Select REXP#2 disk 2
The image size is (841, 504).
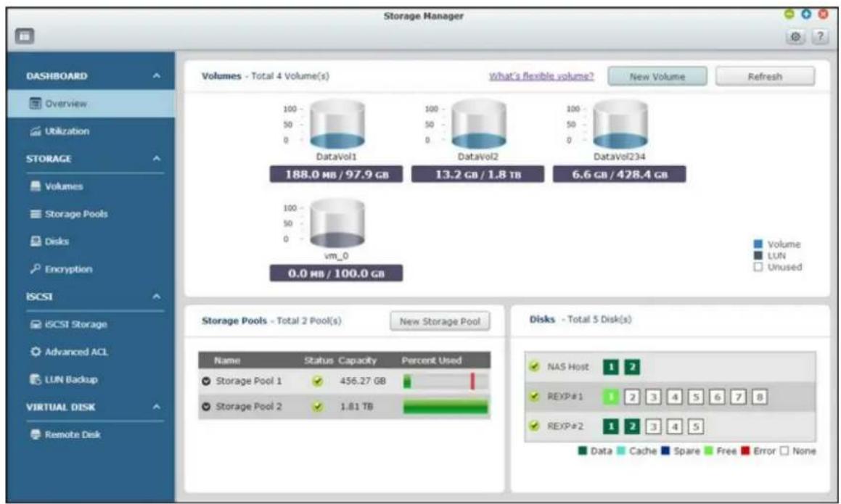coord(632,426)
